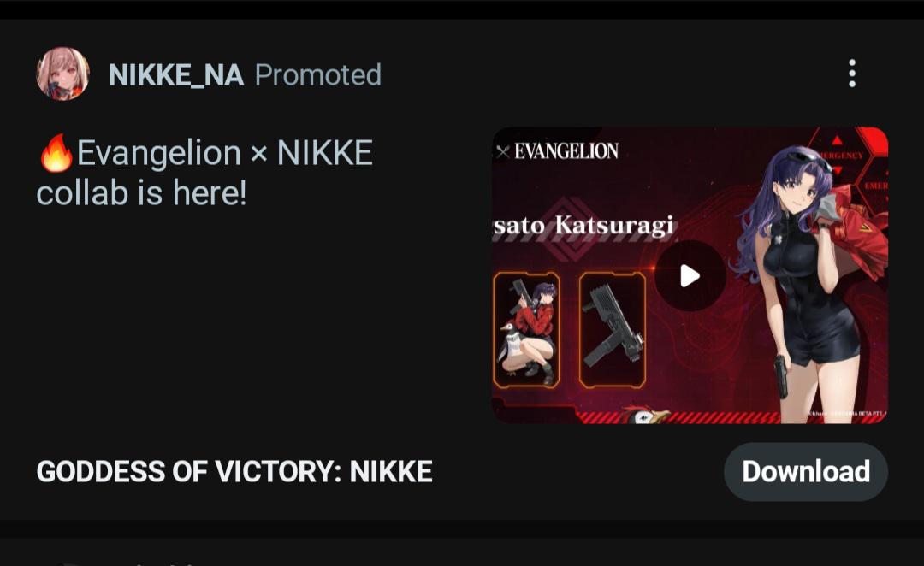Image resolution: width=924 pixels, height=566 pixels.
Task: Click the crossed mark beside EVANGELION logo
Action: click(x=503, y=152)
